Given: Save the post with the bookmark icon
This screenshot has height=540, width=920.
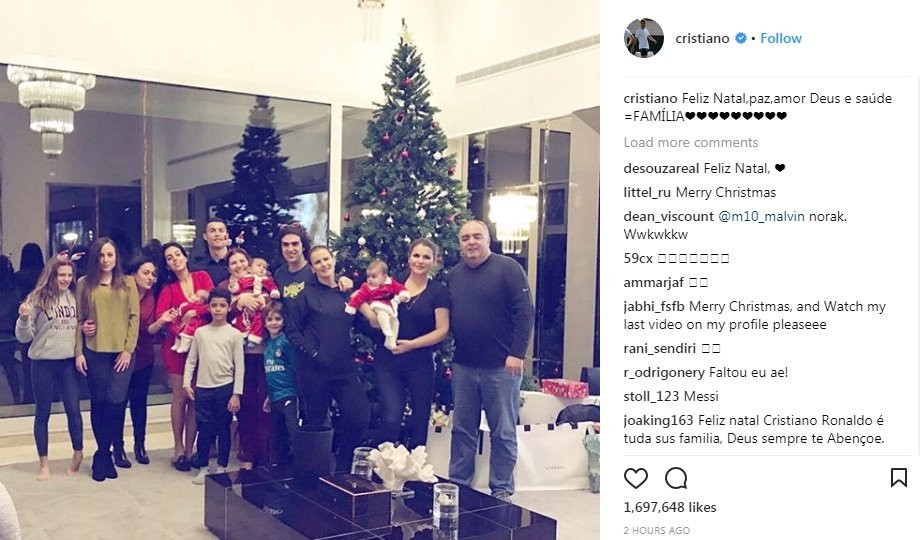Looking at the screenshot, I should coord(898,478).
